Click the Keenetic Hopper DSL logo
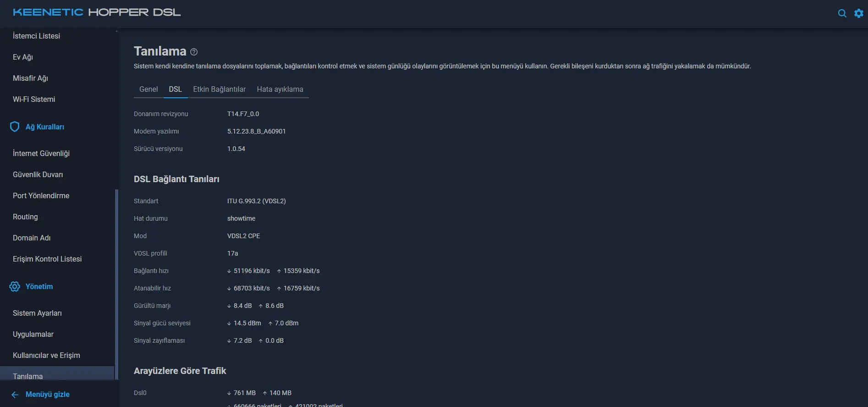Screen dimensions: 868x407 point(97,12)
